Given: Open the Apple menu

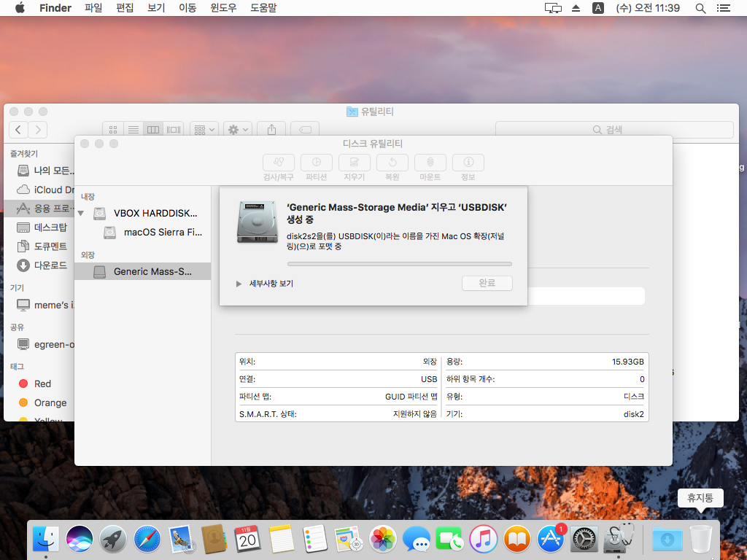Looking at the screenshot, I should coord(20,8).
